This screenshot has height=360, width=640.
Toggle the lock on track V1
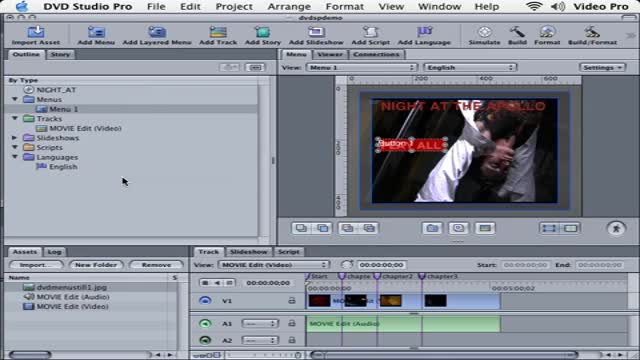click(291, 300)
